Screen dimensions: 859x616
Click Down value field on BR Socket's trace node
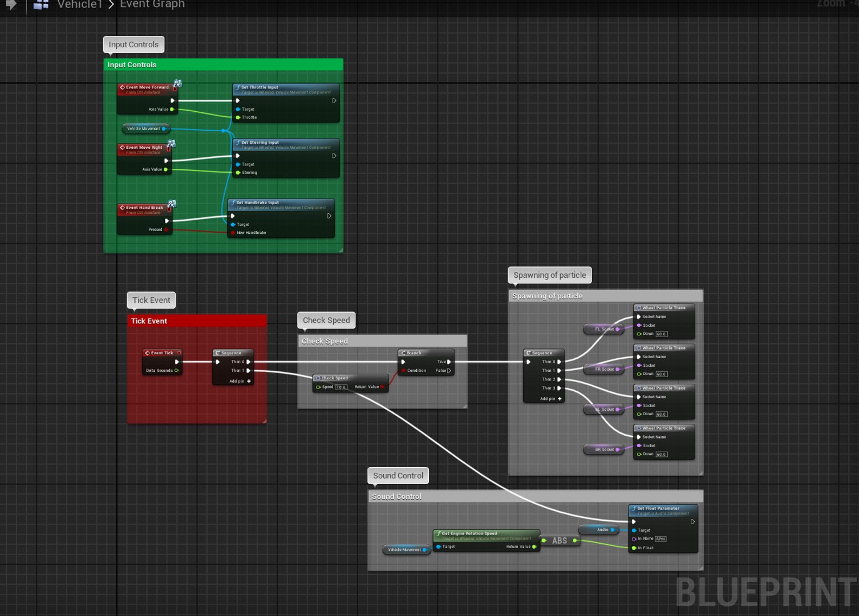click(661, 454)
